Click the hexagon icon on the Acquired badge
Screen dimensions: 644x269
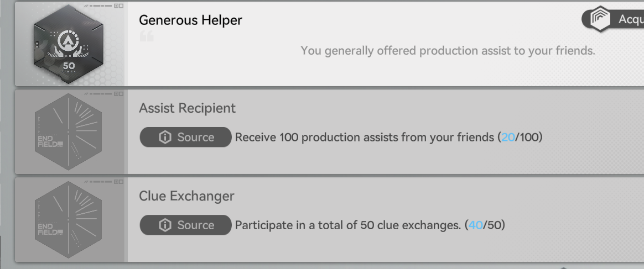click(600, 19)
